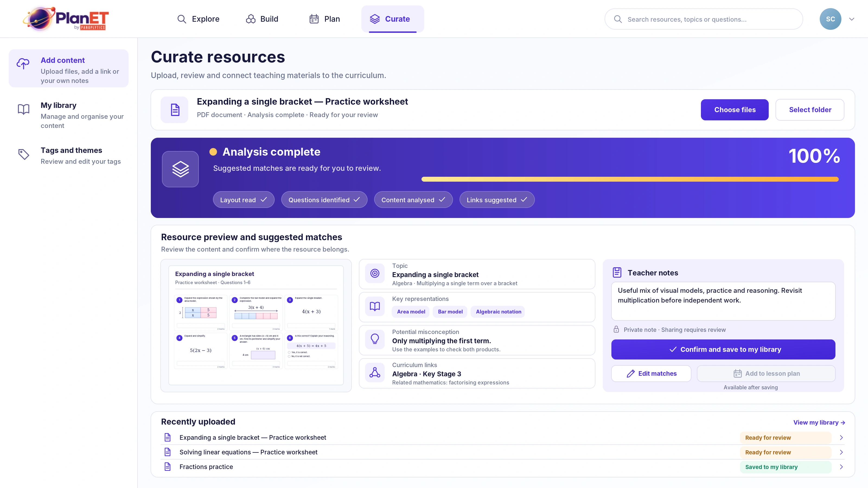Click the Add content cloud upload icon

23,63
